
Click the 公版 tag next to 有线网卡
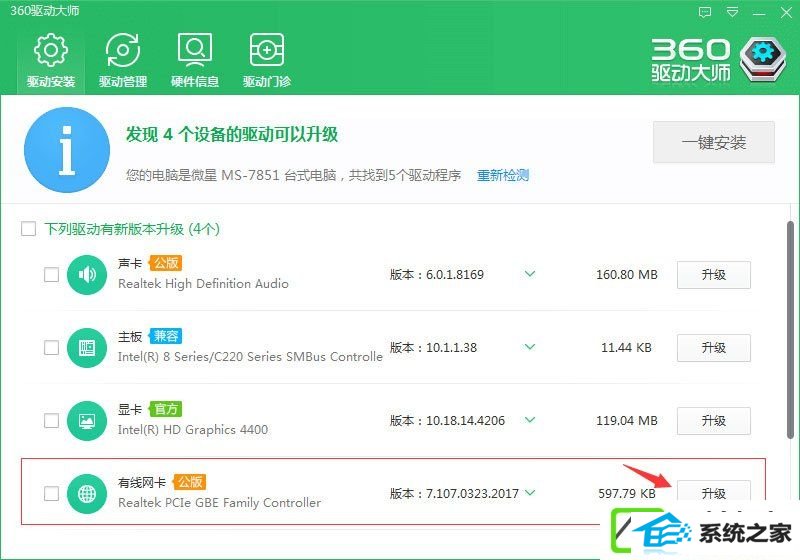190,482
